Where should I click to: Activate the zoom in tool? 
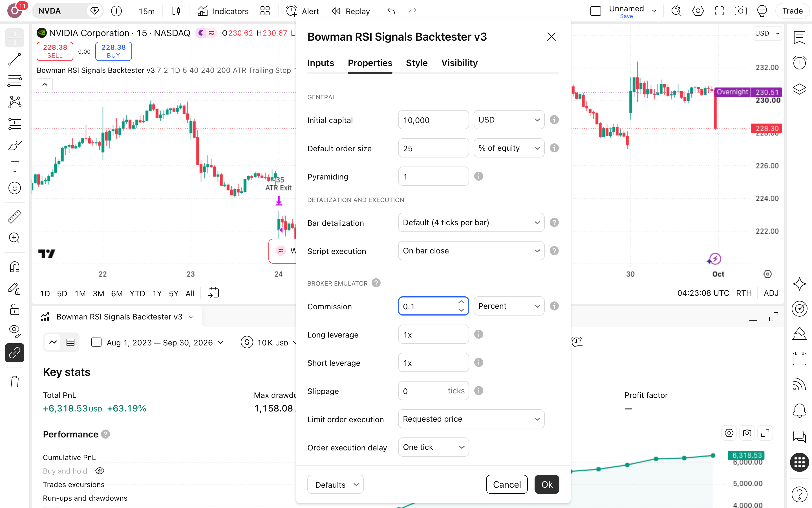pos(14,238)
